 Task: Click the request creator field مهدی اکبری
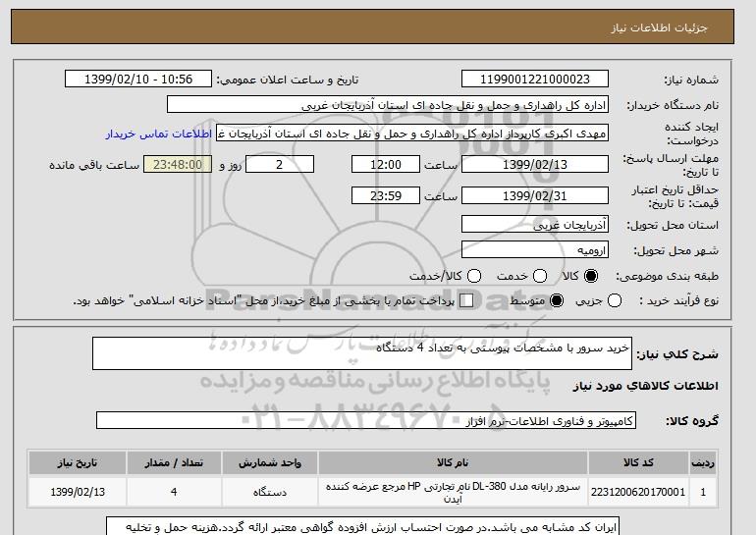coord(412,134)
